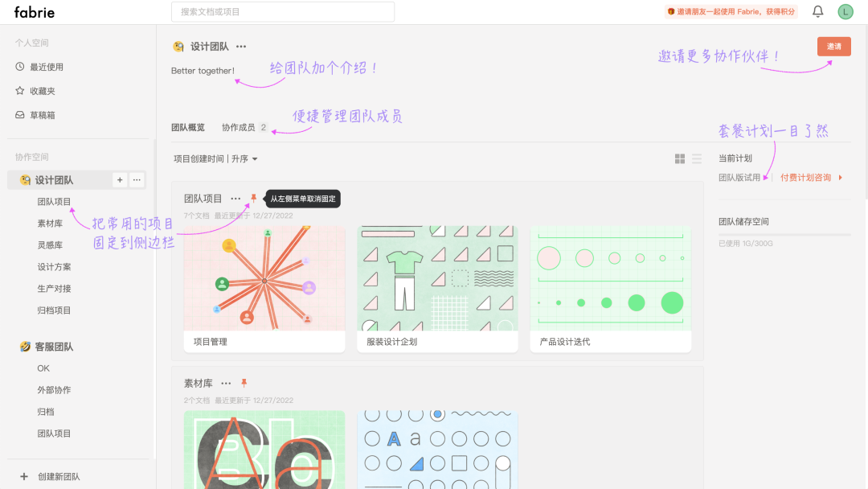Click the 团队项目 section title

[x=203, y=199]
